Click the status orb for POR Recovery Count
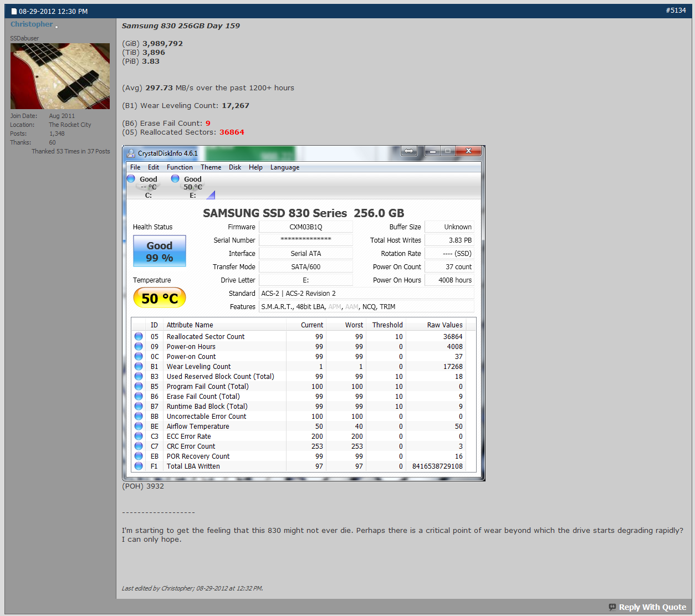The image size is (695, 616). pyautogui.click(x=139, y=456)
